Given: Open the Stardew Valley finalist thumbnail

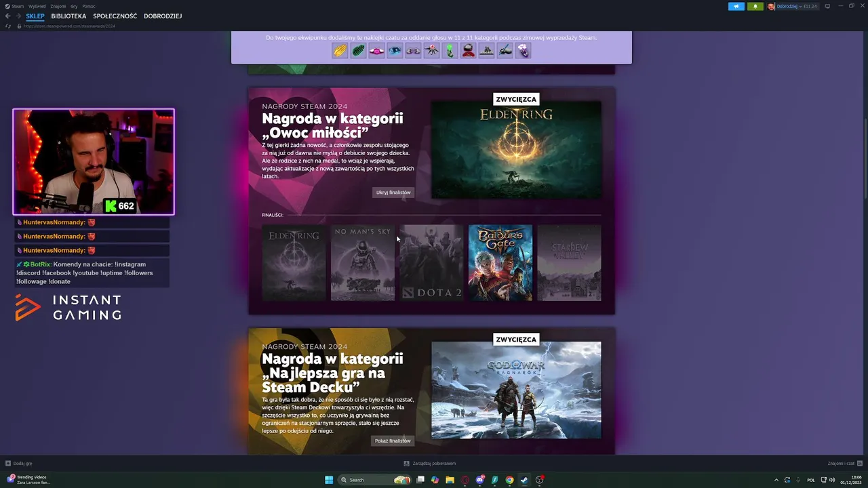Looking at the screenshot, I should coord(569,263).
